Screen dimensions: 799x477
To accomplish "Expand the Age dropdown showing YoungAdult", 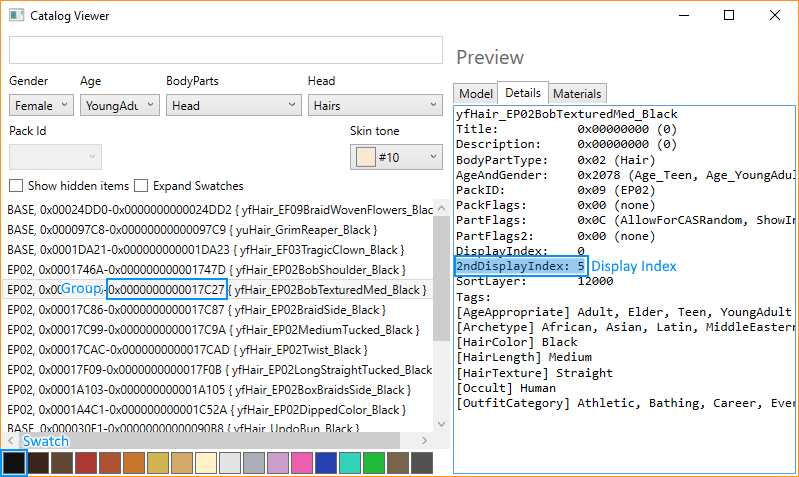I will click(119, 105).
